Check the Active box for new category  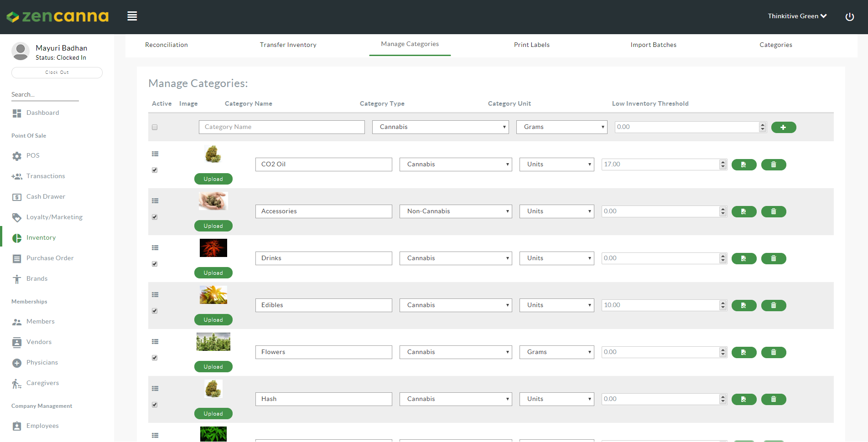click(x=155, y=127)
